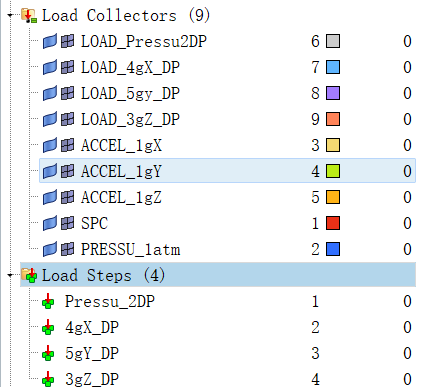Click the 3gZ_DP load step icon
This screenshot has height=387, width=423.
(x=48, y=379)
